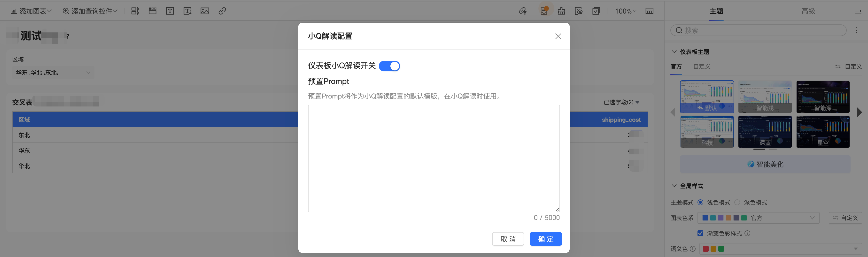
Task: Collapse the 全局样式 section
Action: pos(674,186)
